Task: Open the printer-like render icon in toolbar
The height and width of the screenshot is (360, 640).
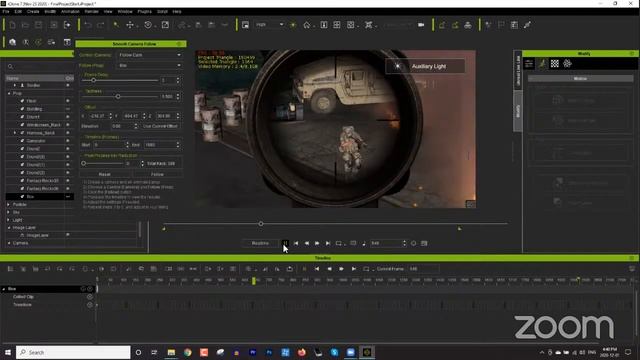Action: (x=468, y=25)
